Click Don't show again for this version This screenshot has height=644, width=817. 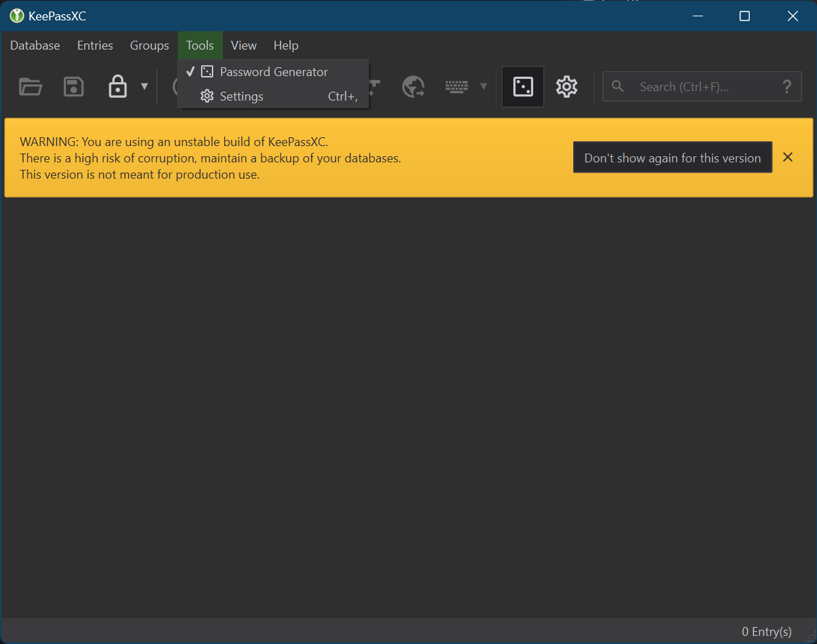pyautogui.click(x=672, y=157)
